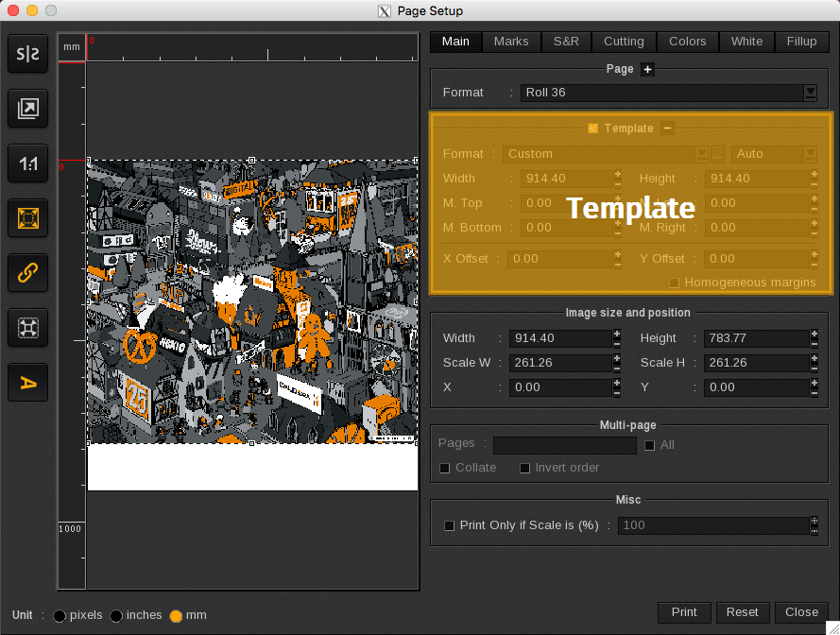This screenshot has width=840, height=635.
Task: Open the Page Format Roll 36 dropdown
Action: pyautogui.click(x=810, y=93)
